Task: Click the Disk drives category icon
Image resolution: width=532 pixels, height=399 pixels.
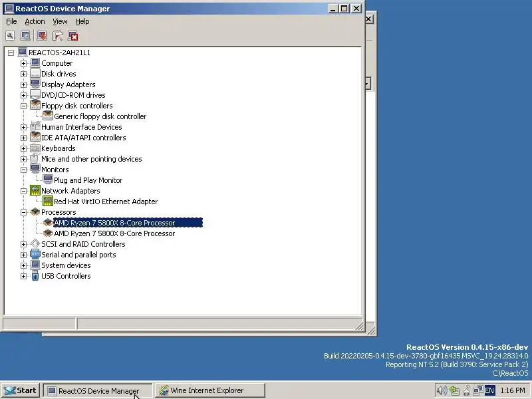Action: pyautogui.click(x=35, y=74)
